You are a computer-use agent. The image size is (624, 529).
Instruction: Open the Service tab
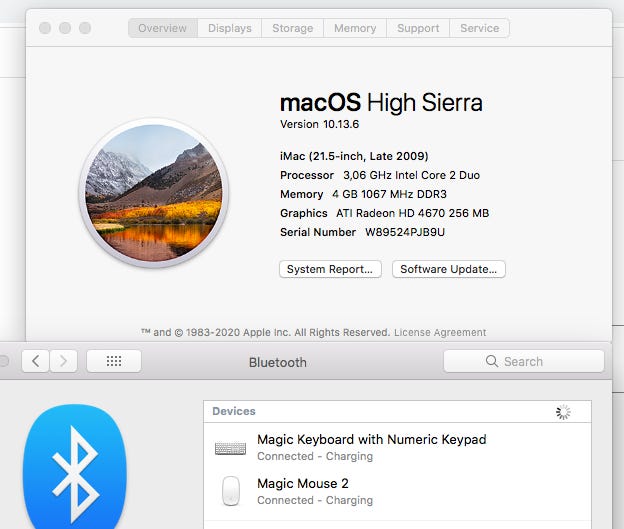tap(480, 28)
